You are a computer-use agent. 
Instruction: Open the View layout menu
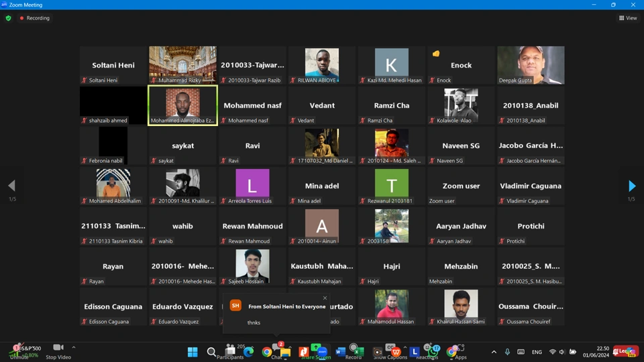click(628, 18)
